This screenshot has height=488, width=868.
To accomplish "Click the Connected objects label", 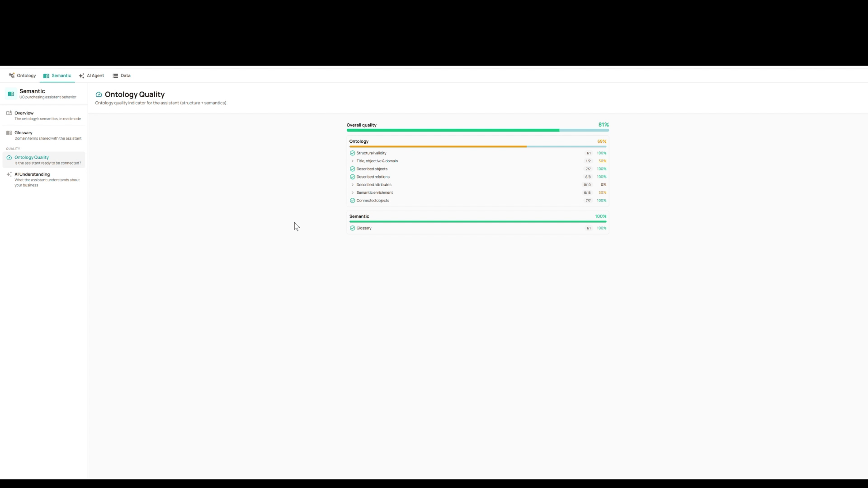I will click(373, 201).
